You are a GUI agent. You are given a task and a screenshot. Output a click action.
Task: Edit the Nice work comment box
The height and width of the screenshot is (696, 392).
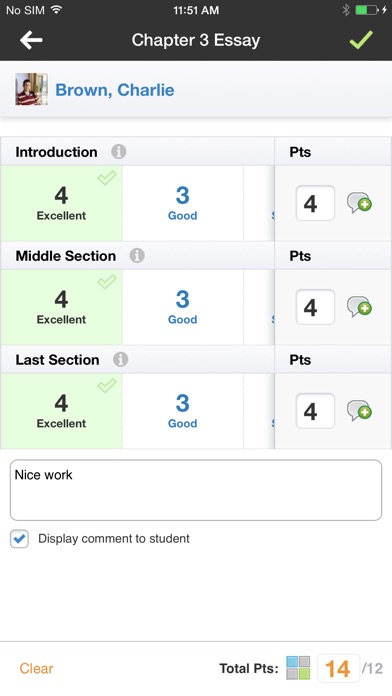coord(196,490)
